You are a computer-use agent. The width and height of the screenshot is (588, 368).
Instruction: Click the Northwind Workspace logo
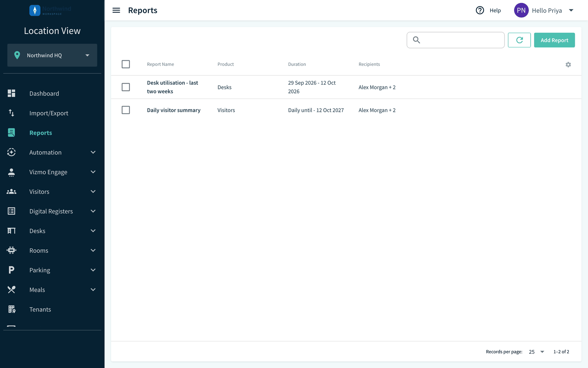coord(50,10)
